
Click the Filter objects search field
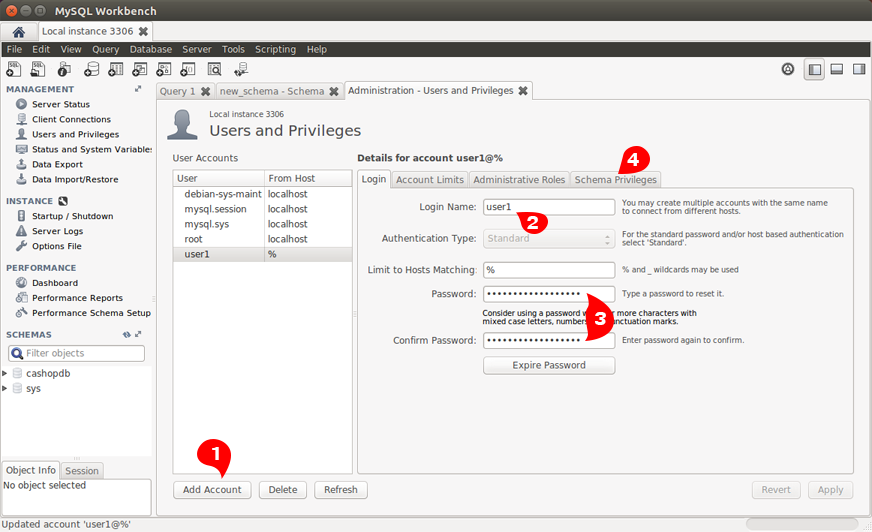[76, 353]
